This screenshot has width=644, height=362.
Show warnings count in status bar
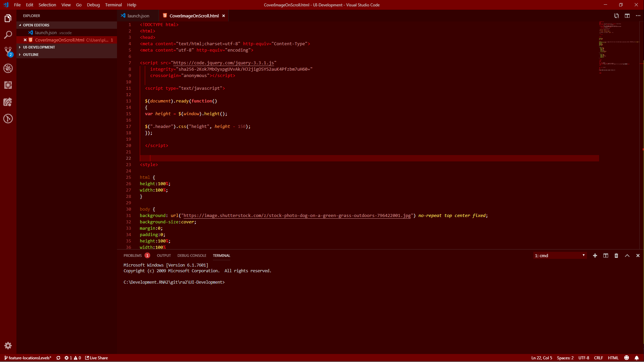point(77,358)
